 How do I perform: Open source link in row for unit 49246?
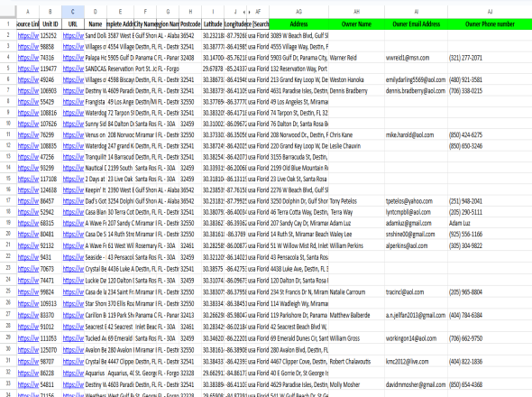28,79
